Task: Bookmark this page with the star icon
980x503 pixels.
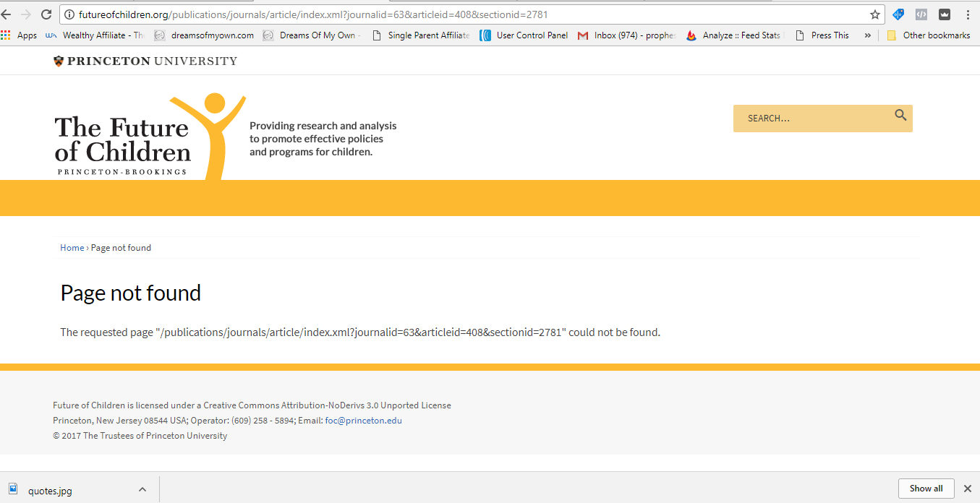Action: 875,14
